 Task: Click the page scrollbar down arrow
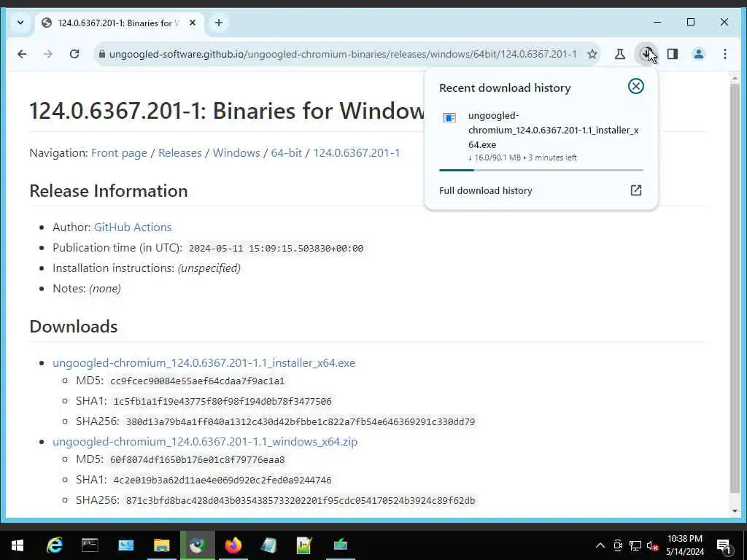735,511
